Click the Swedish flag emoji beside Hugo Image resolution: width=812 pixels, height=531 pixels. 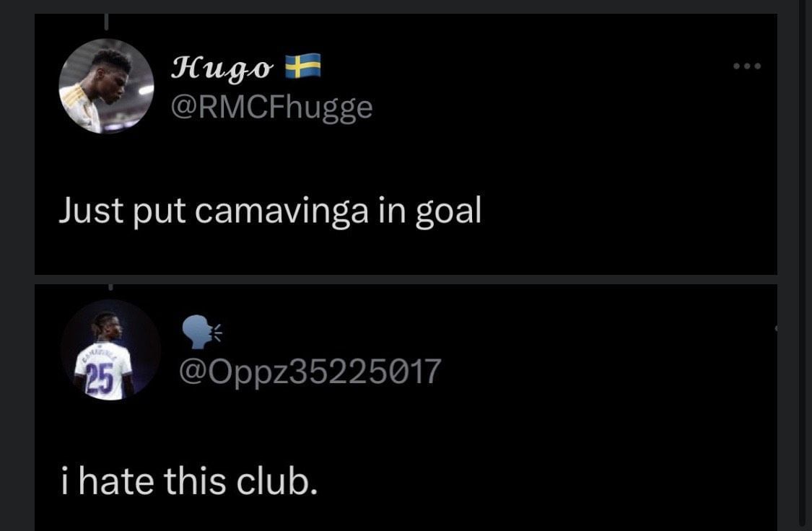click(303, 67)
